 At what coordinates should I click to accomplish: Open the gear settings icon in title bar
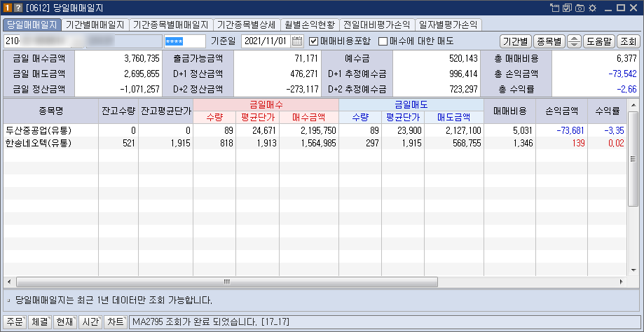(592, 8)
